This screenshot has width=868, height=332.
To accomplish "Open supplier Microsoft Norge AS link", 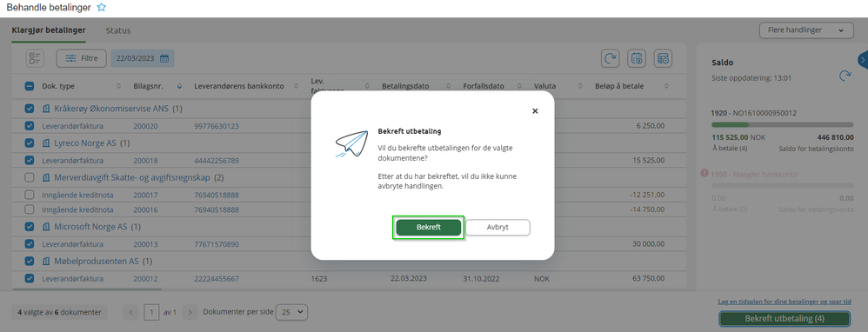I will (x=90, y=227).
